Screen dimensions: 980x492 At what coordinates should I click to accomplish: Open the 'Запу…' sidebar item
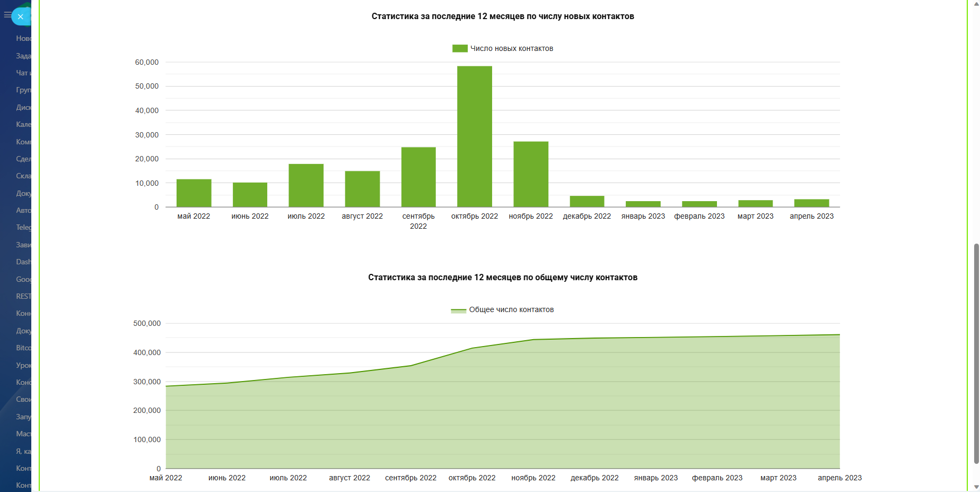coord(23,417)
